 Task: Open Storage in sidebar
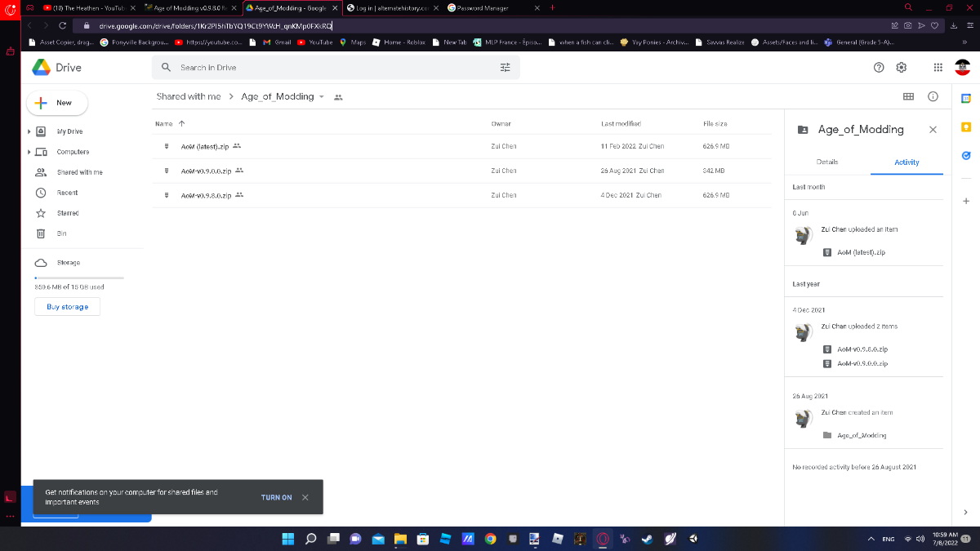coord(69,263)
